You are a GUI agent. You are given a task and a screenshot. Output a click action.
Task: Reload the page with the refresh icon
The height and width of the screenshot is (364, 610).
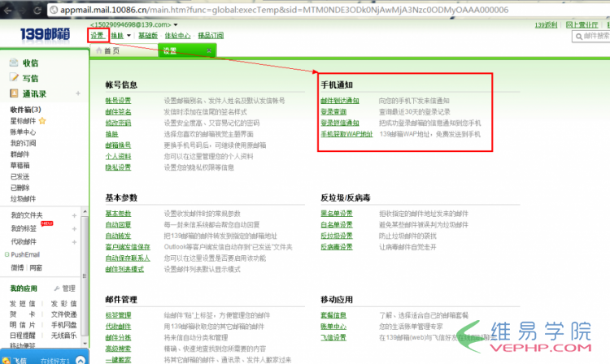37,10
